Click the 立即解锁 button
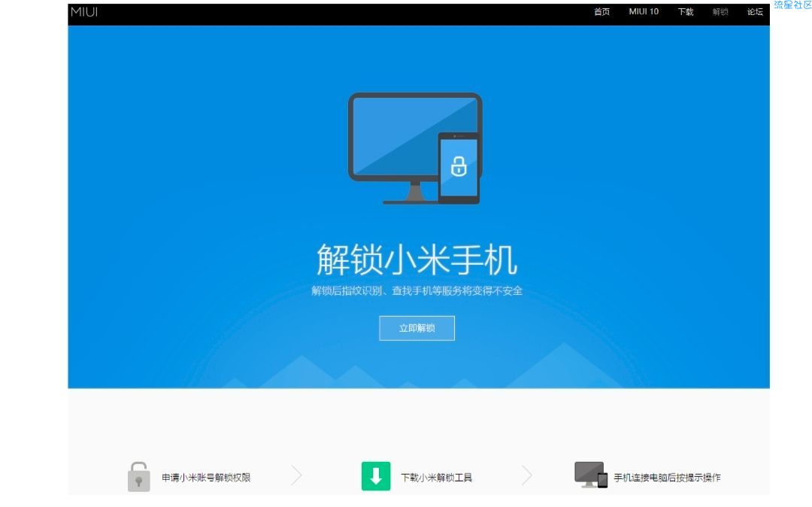 point(417,328)
